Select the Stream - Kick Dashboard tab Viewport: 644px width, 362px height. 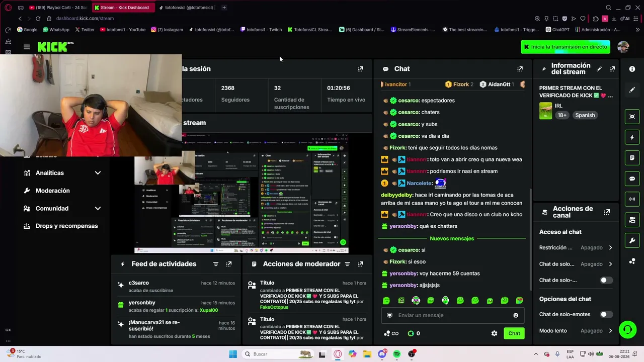pyautogui.click(x=122, y=8)
